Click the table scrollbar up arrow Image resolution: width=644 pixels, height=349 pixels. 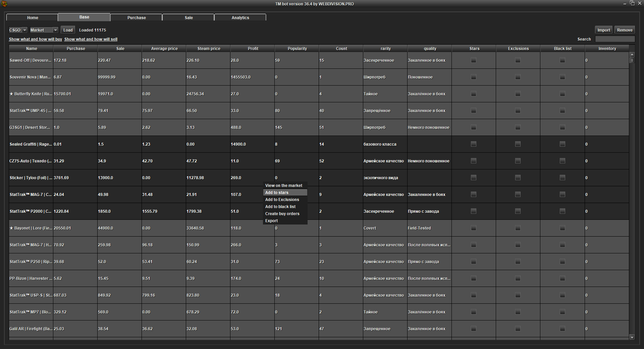click(x=632, y=54)
